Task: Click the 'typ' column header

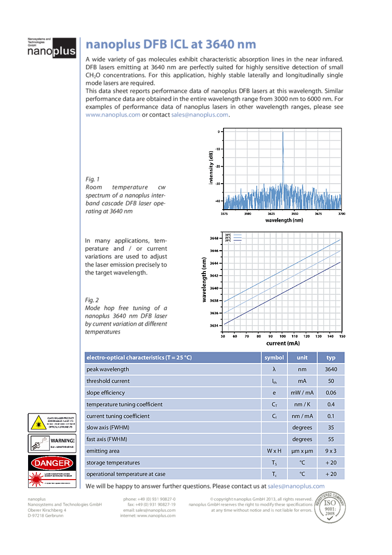Action: pos(331,357)
